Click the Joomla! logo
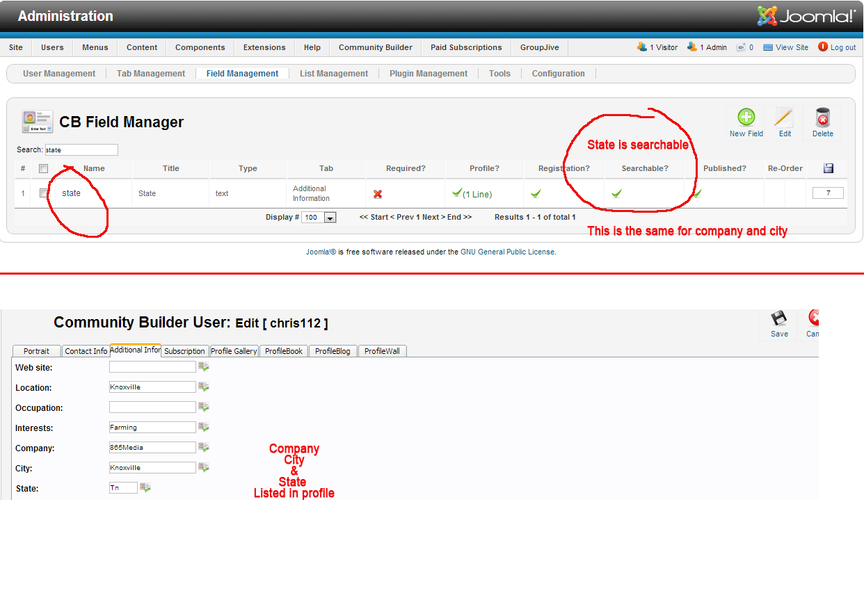Screen dimensions: 864x616 pyautogui.click(x=806, y=16)
